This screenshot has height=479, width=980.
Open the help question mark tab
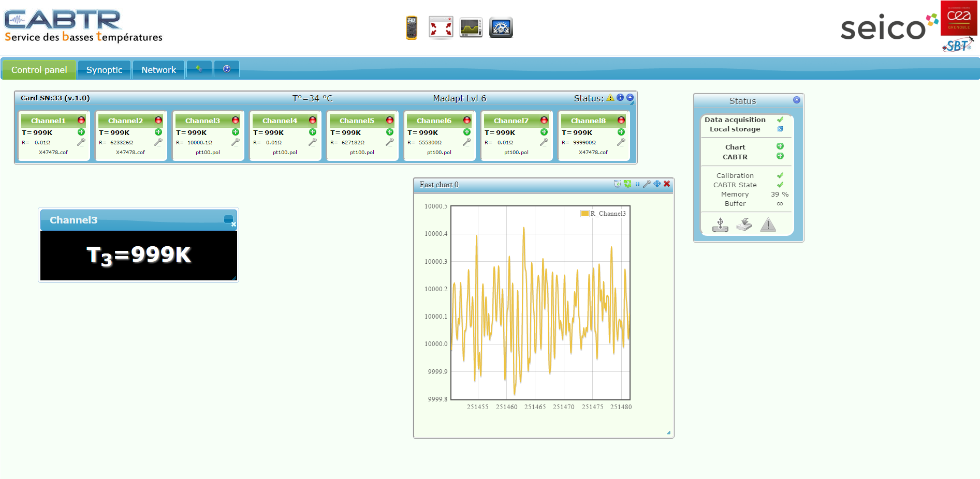[227, 69]
